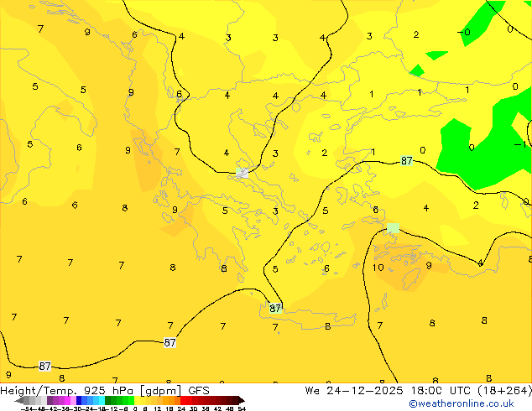Pick the cyan swatch in the color legend
The height and width of the screenshot is (411, 532).
tap(102, 401)
